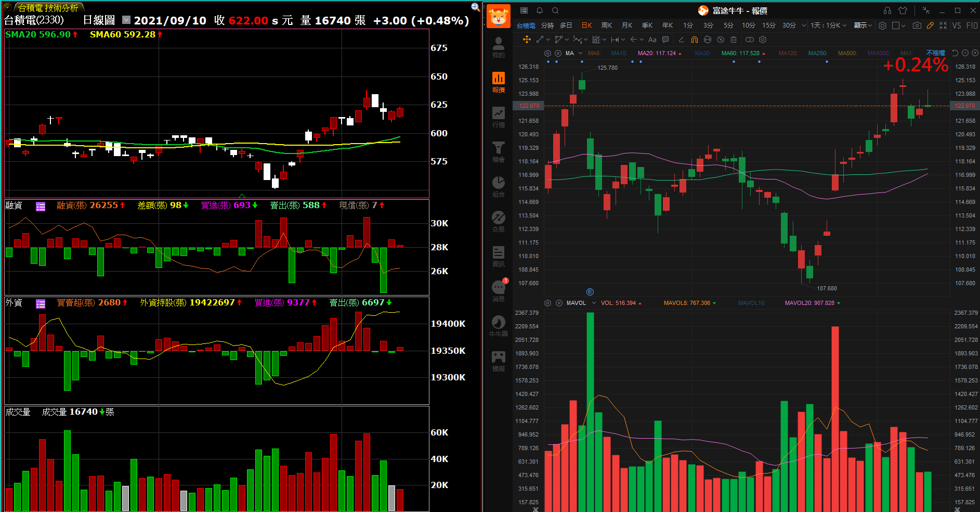The image size is (980, 512).
Task: Select the polygon shape drawing tool
Action: [x=559, y=40]
